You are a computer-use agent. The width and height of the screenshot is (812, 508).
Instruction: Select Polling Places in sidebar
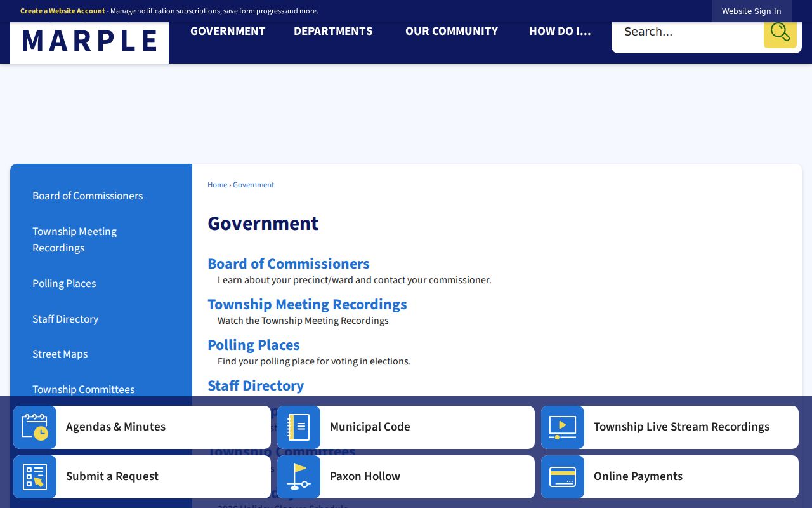point(64,284)
